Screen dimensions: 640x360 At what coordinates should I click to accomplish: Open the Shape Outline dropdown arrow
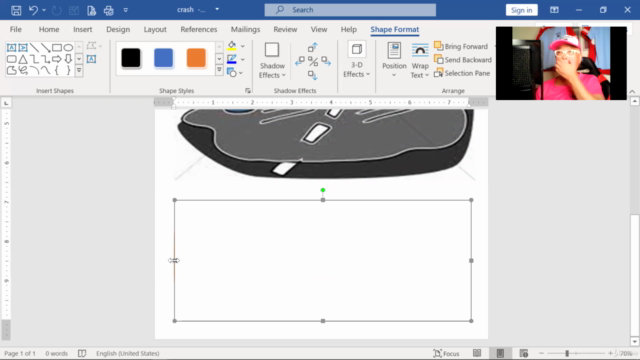(x=242, y=60)
